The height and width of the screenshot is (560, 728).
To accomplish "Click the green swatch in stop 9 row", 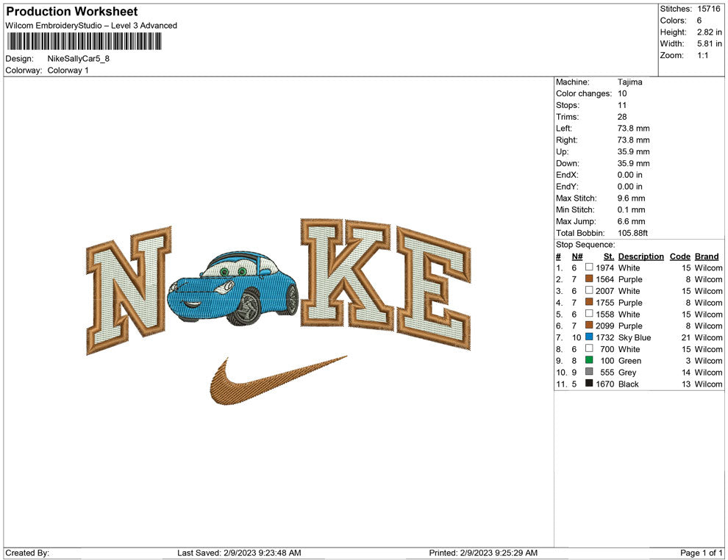I will coord(589,360).
